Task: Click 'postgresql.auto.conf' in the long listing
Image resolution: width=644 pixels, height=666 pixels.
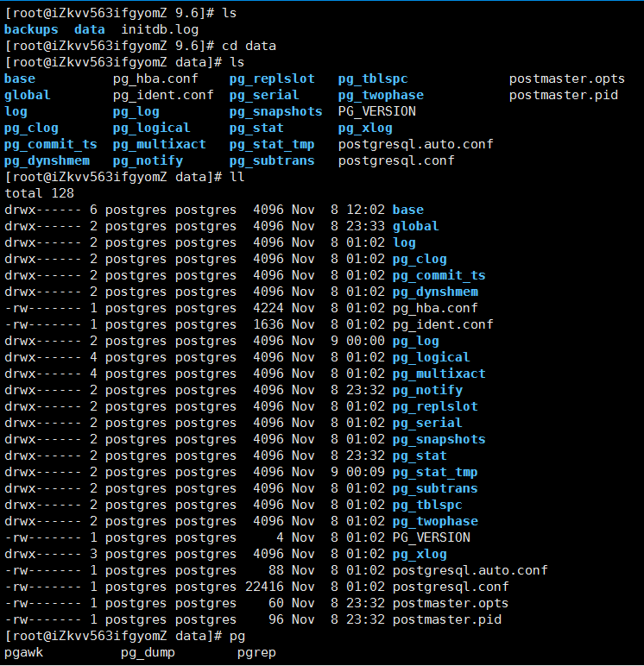Action: (x=470, y=570)
